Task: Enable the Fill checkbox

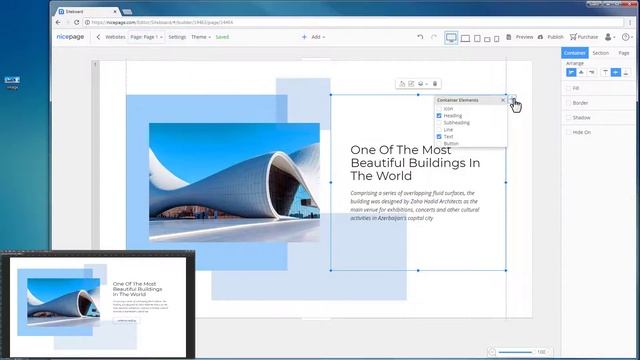Action: (569, 88)
